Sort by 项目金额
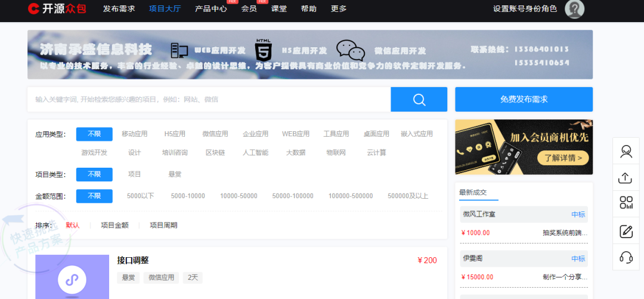The height and width of the screenshot is (299, 644). click(x=115, y=226)
